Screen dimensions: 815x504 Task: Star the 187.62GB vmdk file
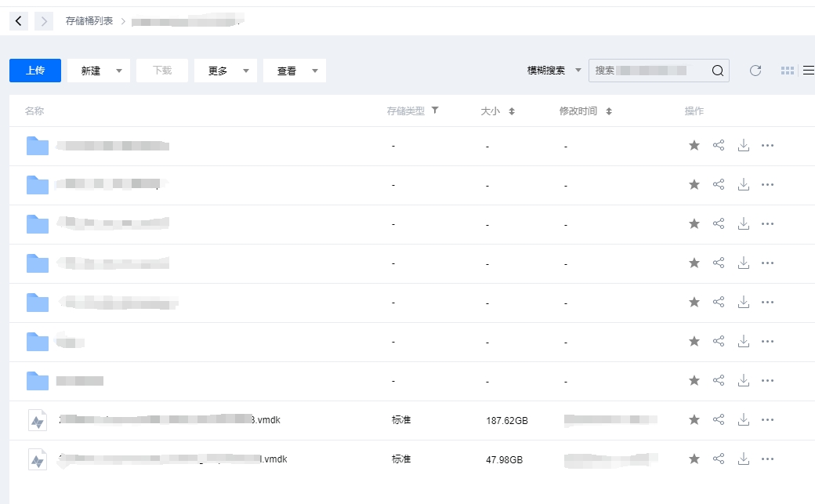point(694,419)
